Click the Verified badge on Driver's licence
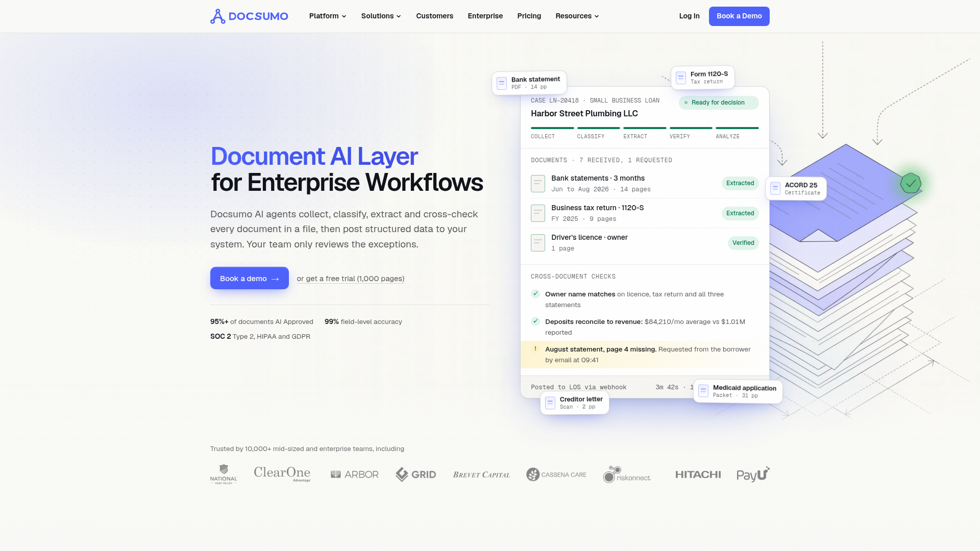Viewport: 980px width, 551px height. coord(743,243)
